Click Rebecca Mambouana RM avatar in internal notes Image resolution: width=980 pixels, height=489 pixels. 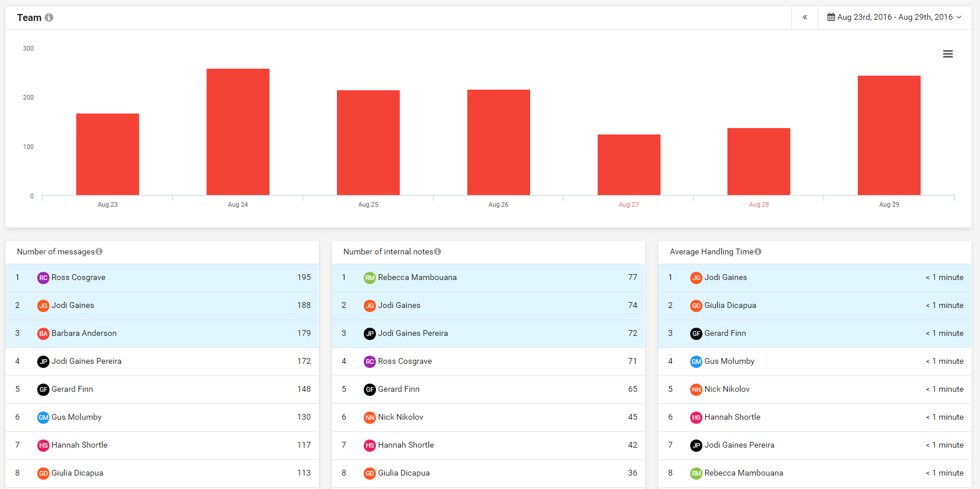(x=370, y=278)
